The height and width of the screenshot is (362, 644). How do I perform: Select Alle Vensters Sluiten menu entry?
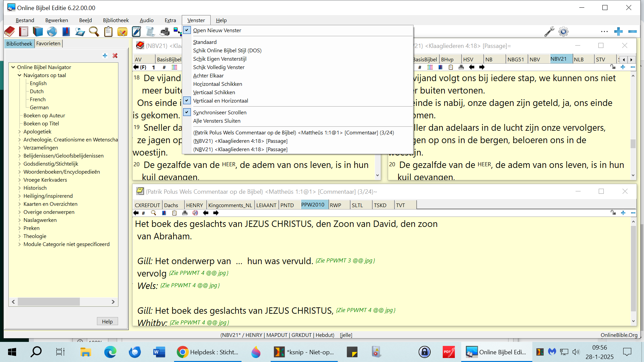pos(217,121)
